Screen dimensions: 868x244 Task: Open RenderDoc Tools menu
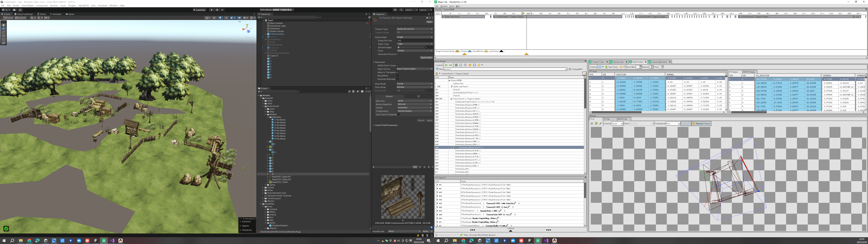click(451, 6)
